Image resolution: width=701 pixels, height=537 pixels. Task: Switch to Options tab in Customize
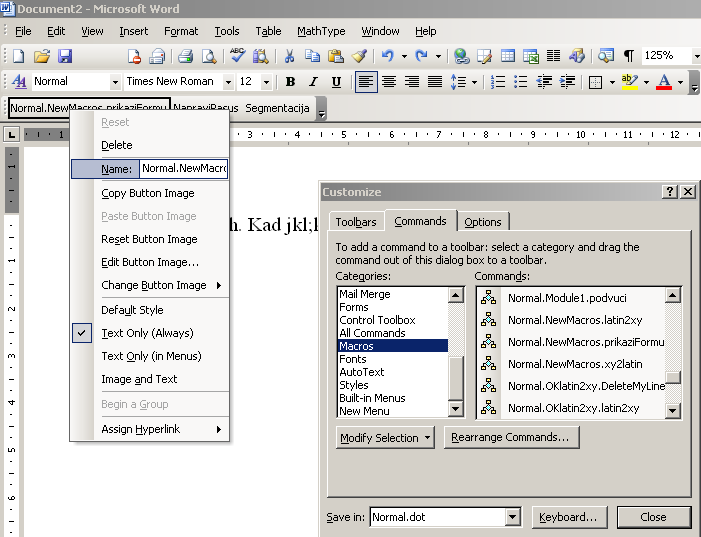(482, 222)
